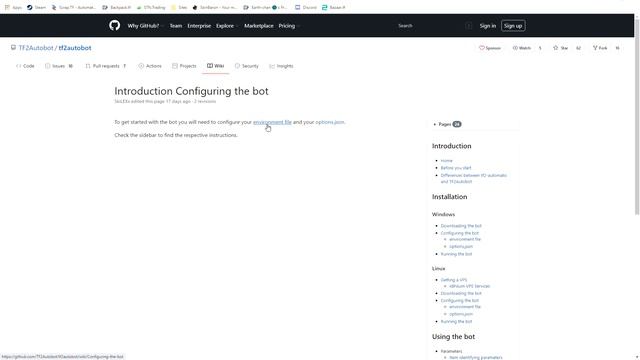Open Linux environment file sidebar link
The width and height of the screenshot is (640, 360).
[465, 307]
